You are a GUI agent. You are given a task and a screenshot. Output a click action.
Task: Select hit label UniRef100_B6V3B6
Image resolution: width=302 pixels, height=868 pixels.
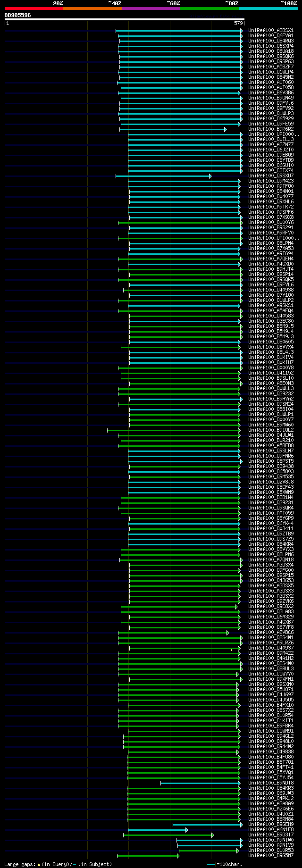click(271, 92)
